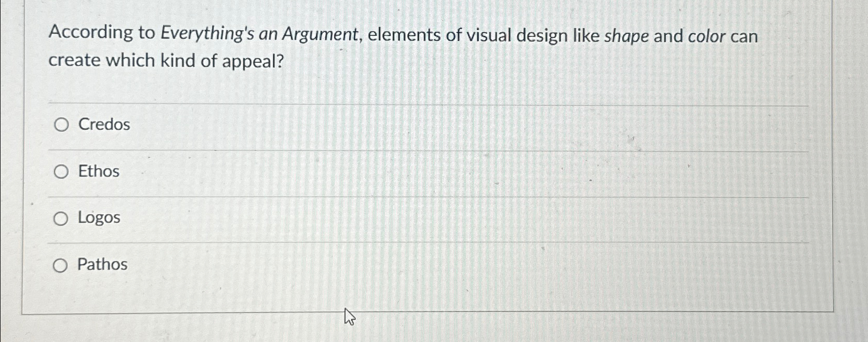The width and height of the screenshot is (868, 342).
Task: Select the Pathos radio button
Action: 61,265
